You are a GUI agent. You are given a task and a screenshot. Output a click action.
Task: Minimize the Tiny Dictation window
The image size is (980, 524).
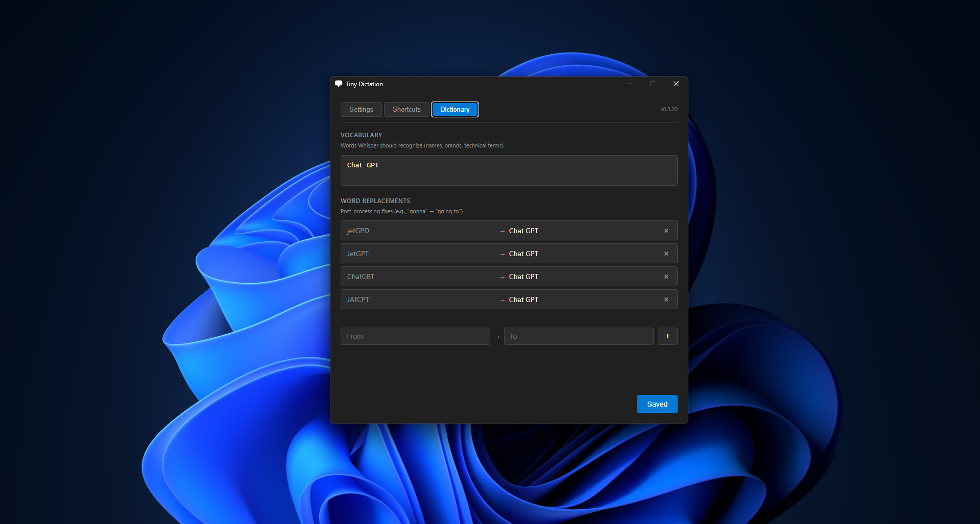point(630,84)
